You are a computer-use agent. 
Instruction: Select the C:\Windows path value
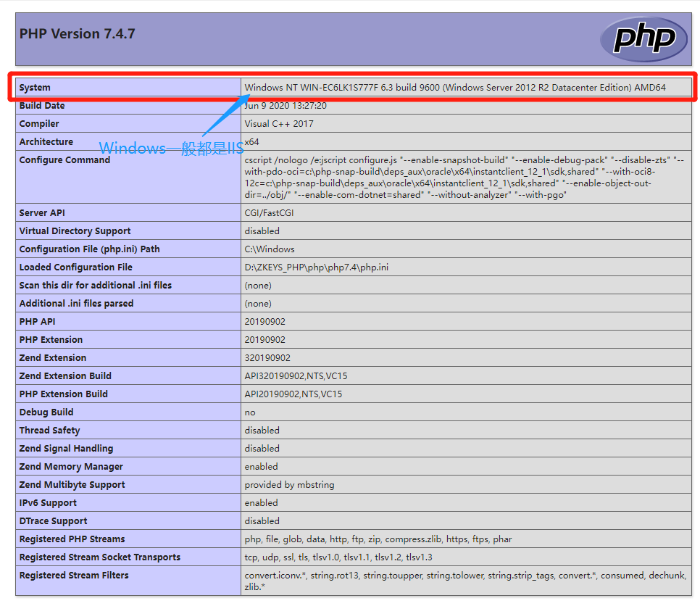point(270,249)
